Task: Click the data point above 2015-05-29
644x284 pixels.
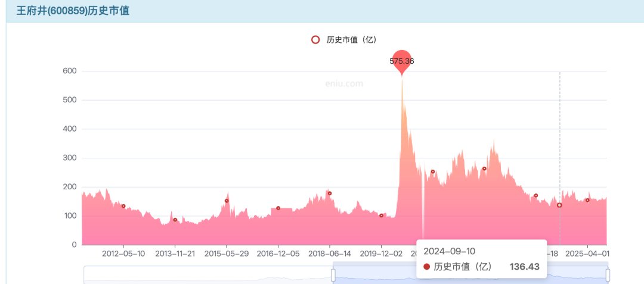Action: [x=227, y=201]
